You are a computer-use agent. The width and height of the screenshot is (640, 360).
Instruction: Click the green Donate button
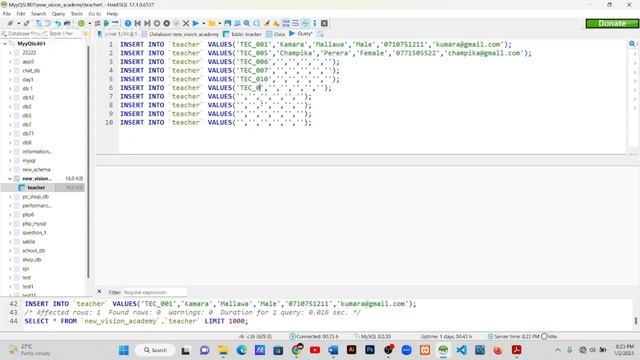(612, 23)
